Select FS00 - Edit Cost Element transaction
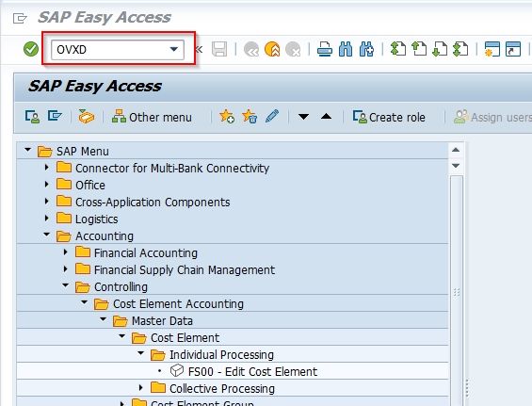This screenshot has height=406, width=532. (252, 371)
